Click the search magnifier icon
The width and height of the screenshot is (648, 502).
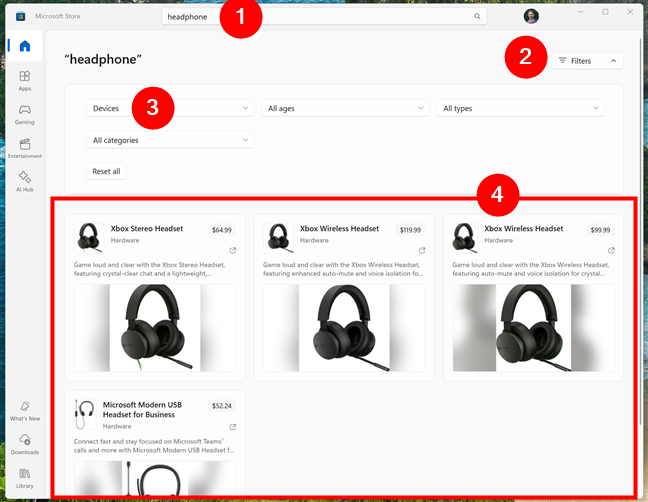point(477,16)
